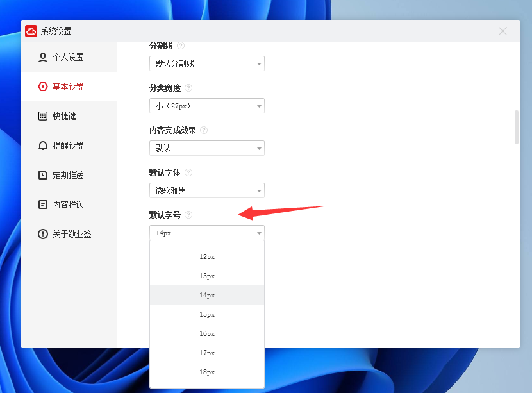
Task: Click the 内容完成效果 label
Action: tap(172, 130)
